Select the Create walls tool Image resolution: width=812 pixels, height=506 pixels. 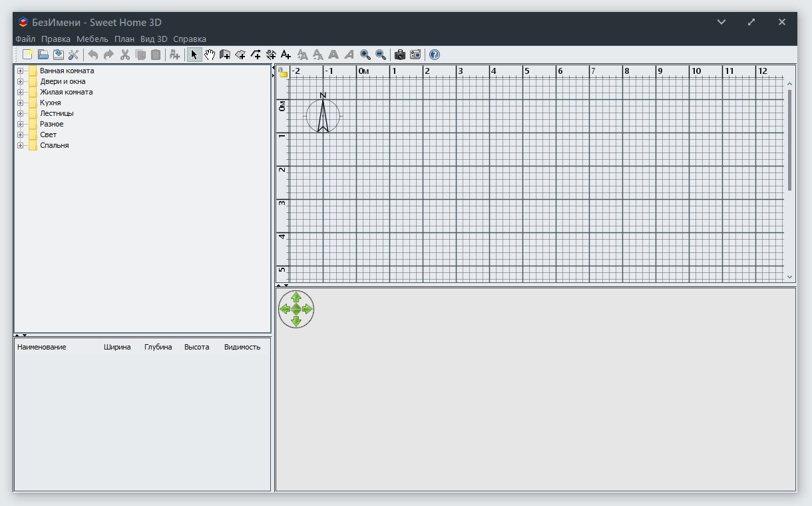point(225,55)
